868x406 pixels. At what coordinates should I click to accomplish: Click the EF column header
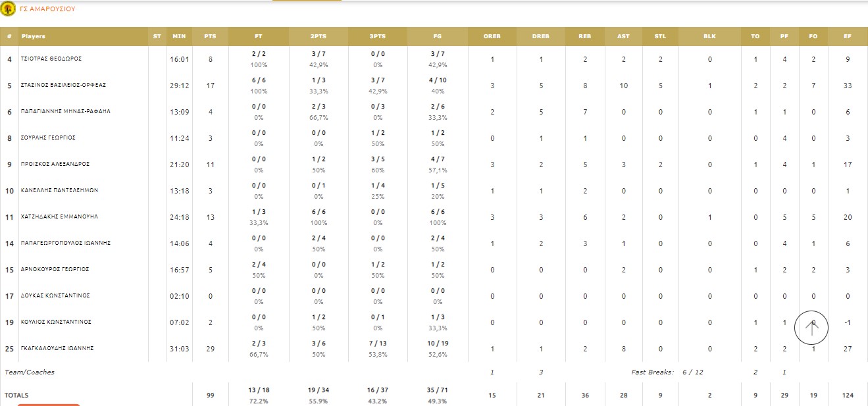[x=848, y=36]
